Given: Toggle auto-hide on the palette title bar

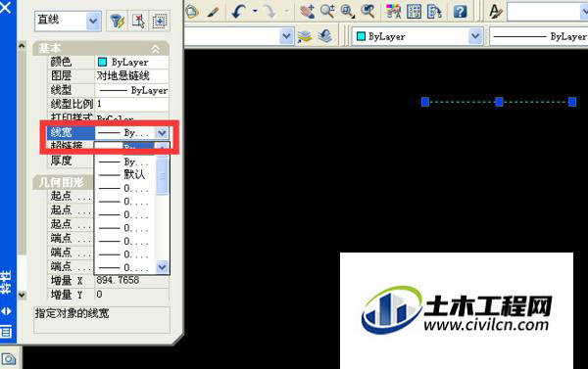Looking at the screenshot, I should [6, 311].
